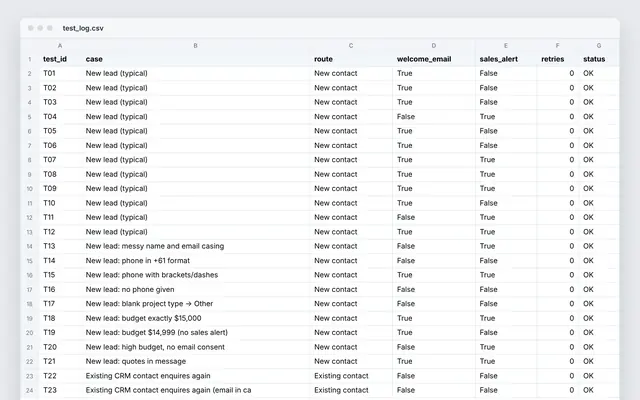Click welcome_email True in T18 row
Image resolution: width=640 pixels, height=400 pixels.
click(404, 318)
